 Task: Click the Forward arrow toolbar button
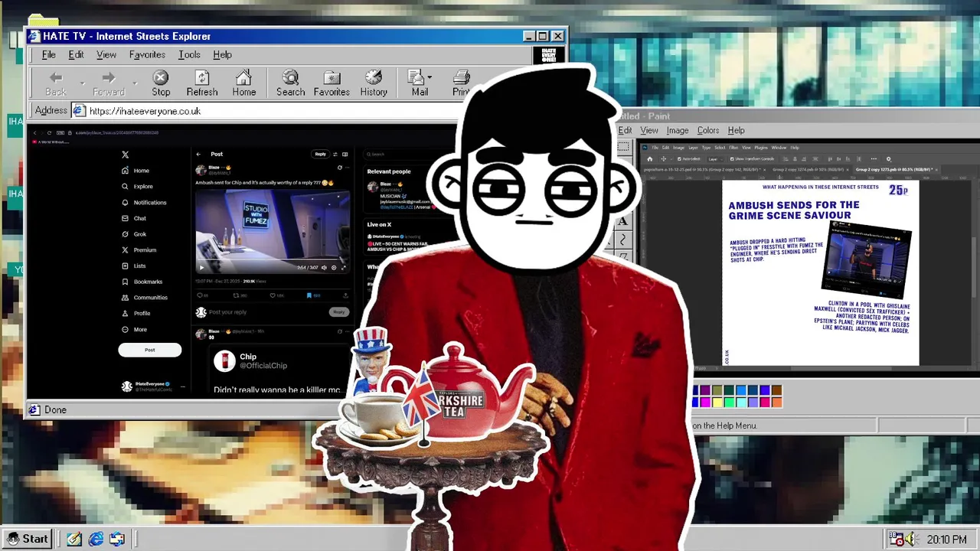pyautogui.click(x=109, y=78)
